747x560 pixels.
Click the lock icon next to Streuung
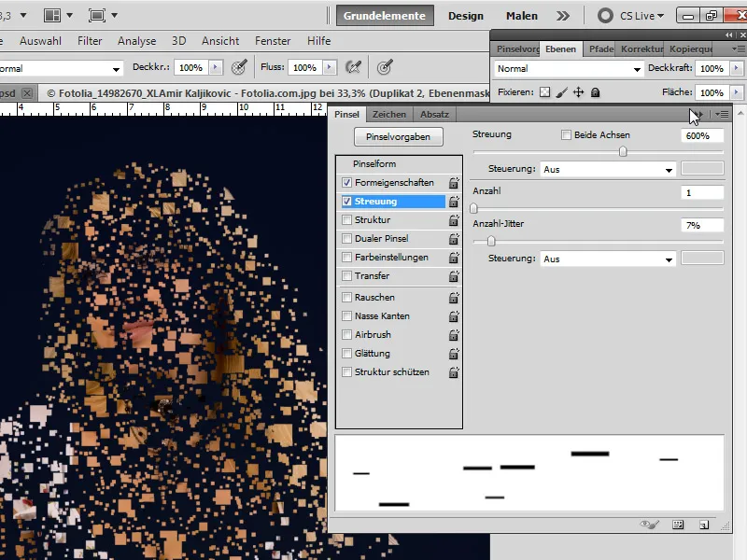454,200
